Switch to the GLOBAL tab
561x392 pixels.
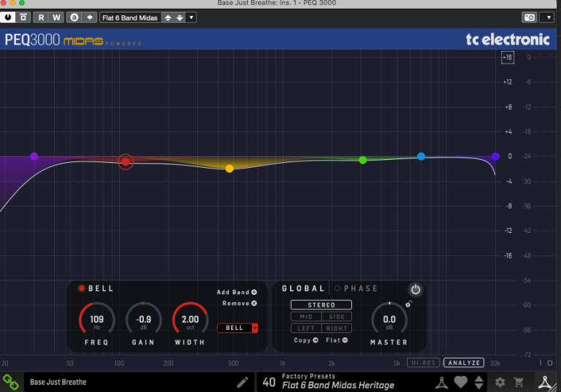point(303,288)
